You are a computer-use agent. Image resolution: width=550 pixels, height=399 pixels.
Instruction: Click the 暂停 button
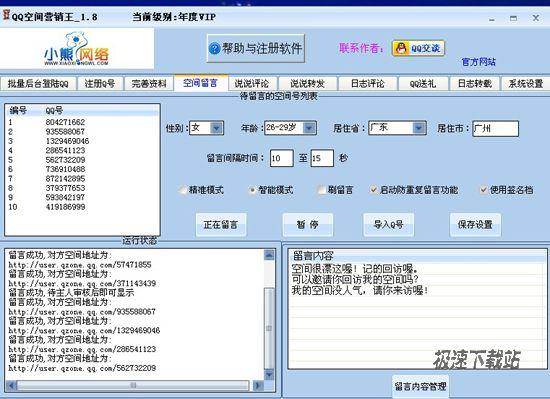[x=308, y=225]
